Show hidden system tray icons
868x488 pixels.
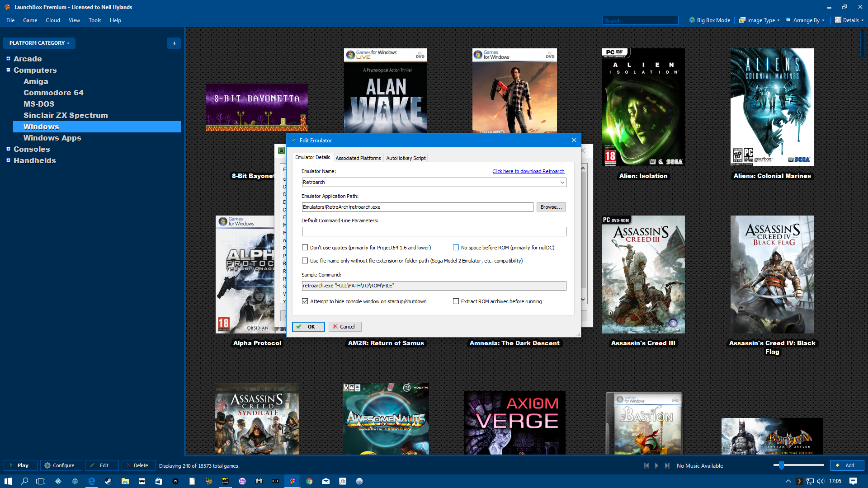coord(788,481)
